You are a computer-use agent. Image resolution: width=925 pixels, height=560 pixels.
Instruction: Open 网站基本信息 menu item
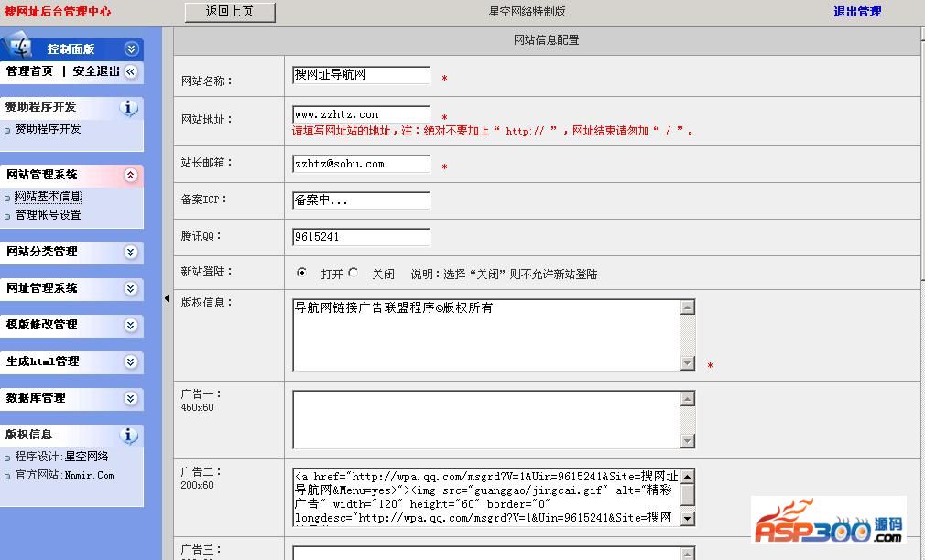point(48,197)
